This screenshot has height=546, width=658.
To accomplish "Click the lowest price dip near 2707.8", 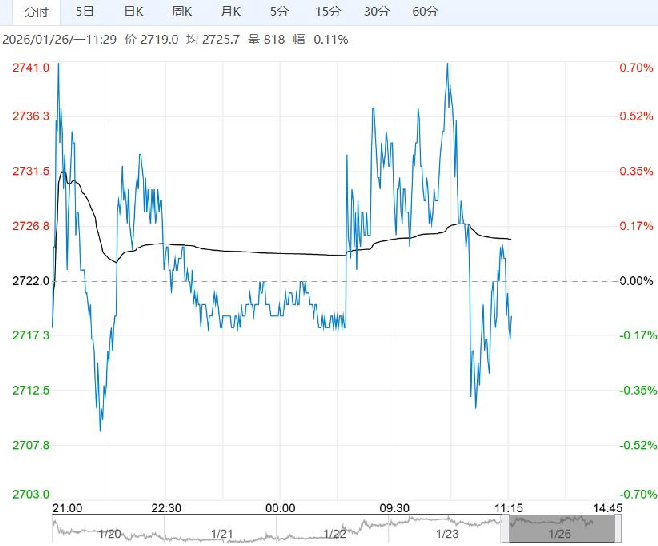I will click(100, 429).
